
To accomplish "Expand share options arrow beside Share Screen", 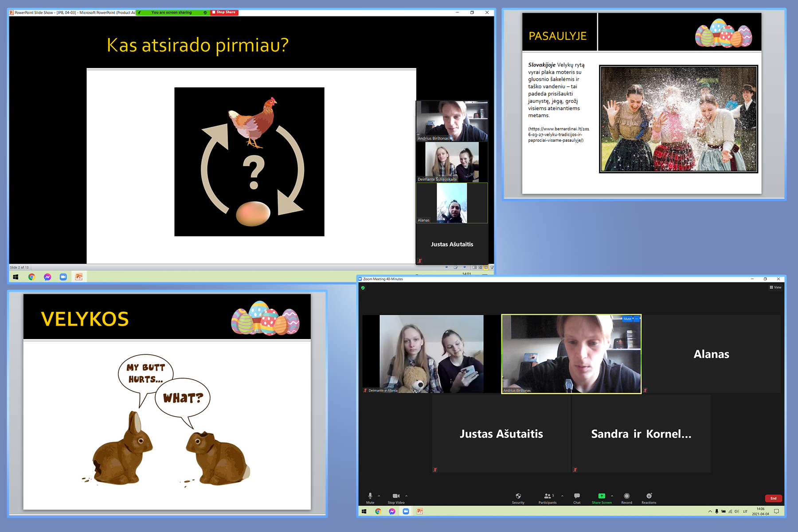I will click(612, 496).
